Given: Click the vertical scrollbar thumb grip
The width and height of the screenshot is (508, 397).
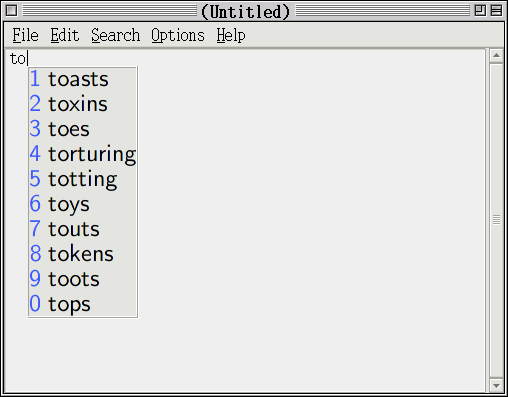Looking at the screenshot, I should pyautogui.click(x=496, y=220).
